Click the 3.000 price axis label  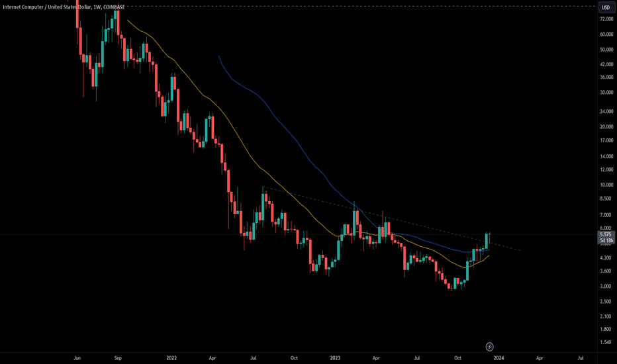click(x=606, y=286)
